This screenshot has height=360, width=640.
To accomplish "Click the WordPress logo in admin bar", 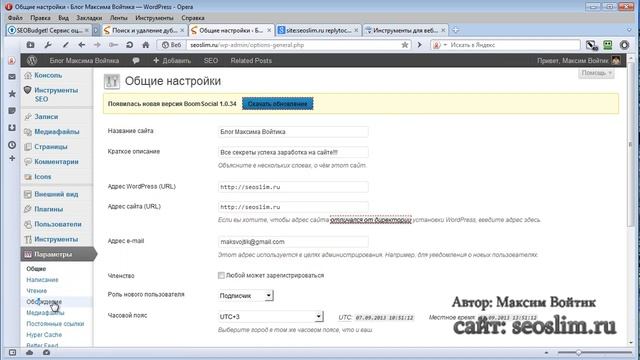I will point(32,60).
